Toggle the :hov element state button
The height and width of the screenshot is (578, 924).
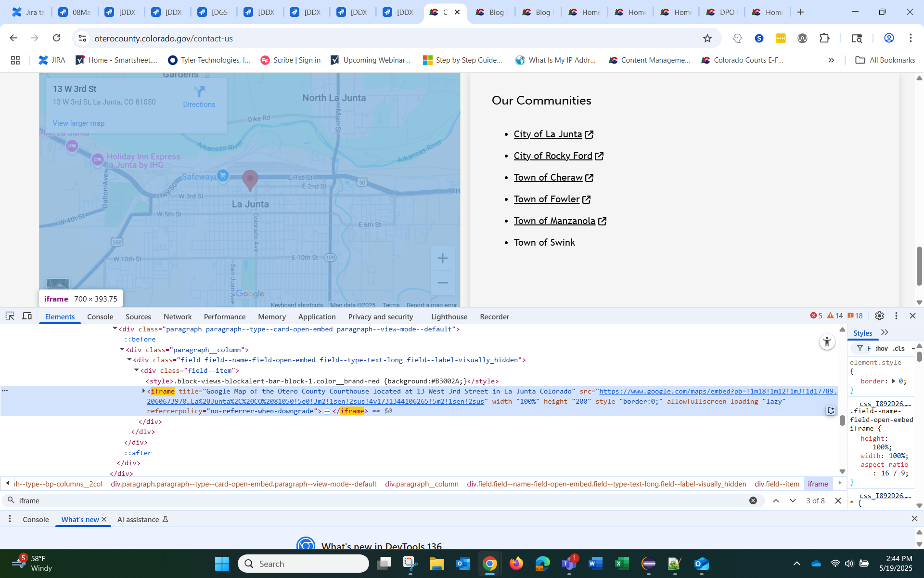coord(881,348)
